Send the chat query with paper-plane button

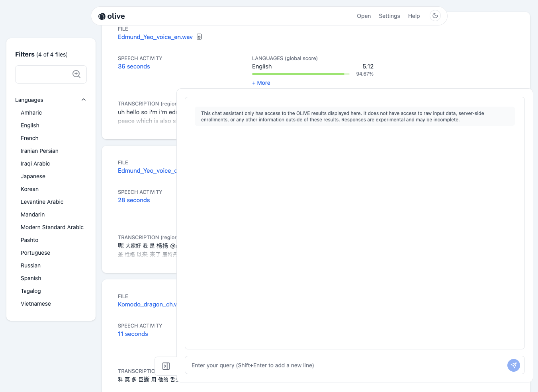coord(513,365)
